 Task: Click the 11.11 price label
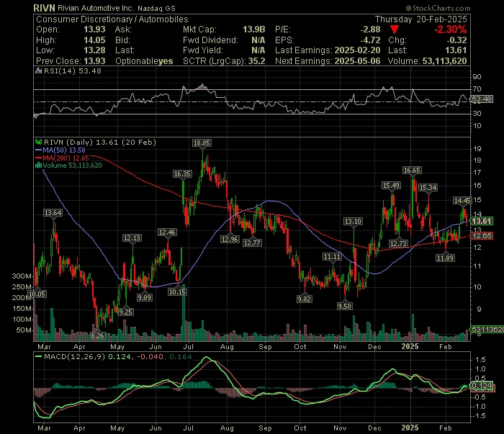pyautogui.click(x=332, y=257)
